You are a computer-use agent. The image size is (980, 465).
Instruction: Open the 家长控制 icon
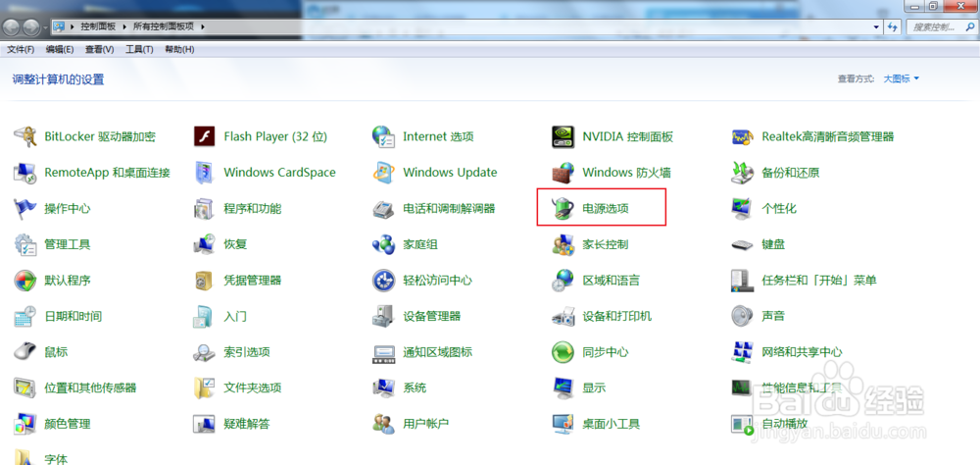(563, 244)
